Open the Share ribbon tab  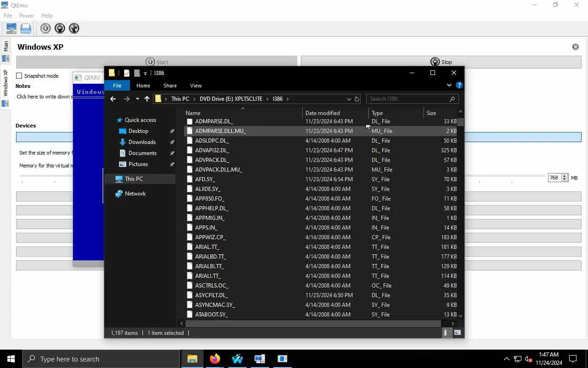170,86
